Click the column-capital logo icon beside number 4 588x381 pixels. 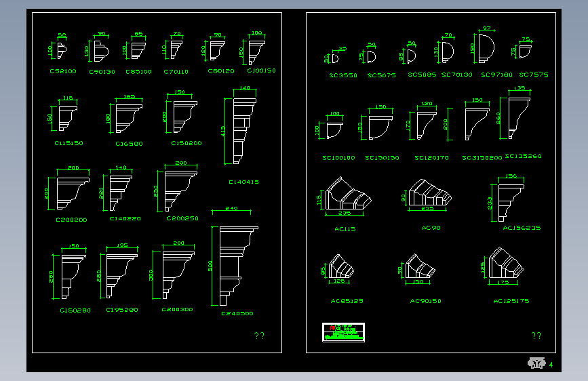(x=536, y=363)
